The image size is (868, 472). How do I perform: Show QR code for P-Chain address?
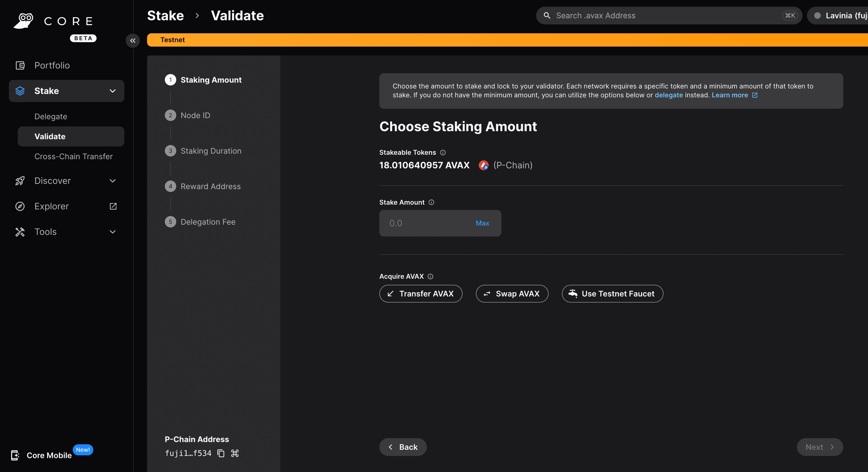[x=235, y=453]
